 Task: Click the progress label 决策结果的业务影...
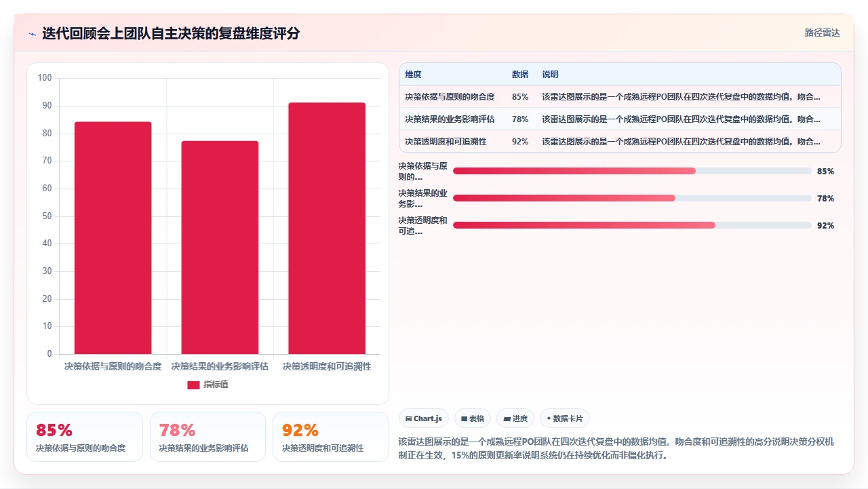point(423,198)
